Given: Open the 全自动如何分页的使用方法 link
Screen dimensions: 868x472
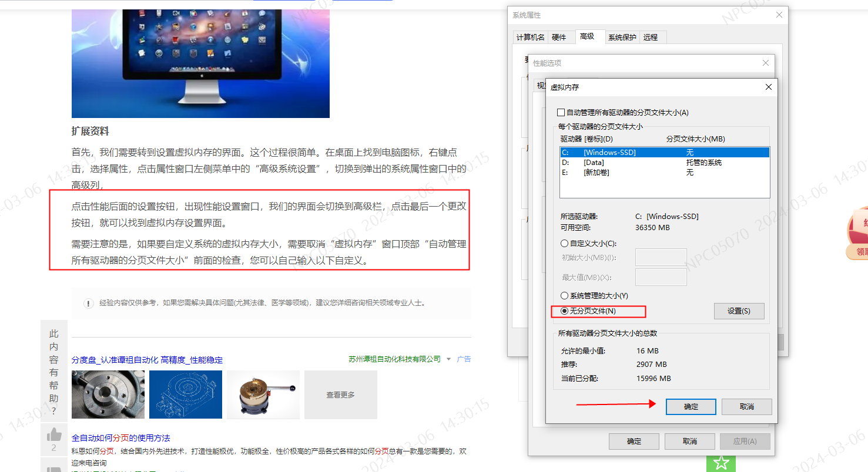Looking at the screenshot, I should tap(121, 438).
